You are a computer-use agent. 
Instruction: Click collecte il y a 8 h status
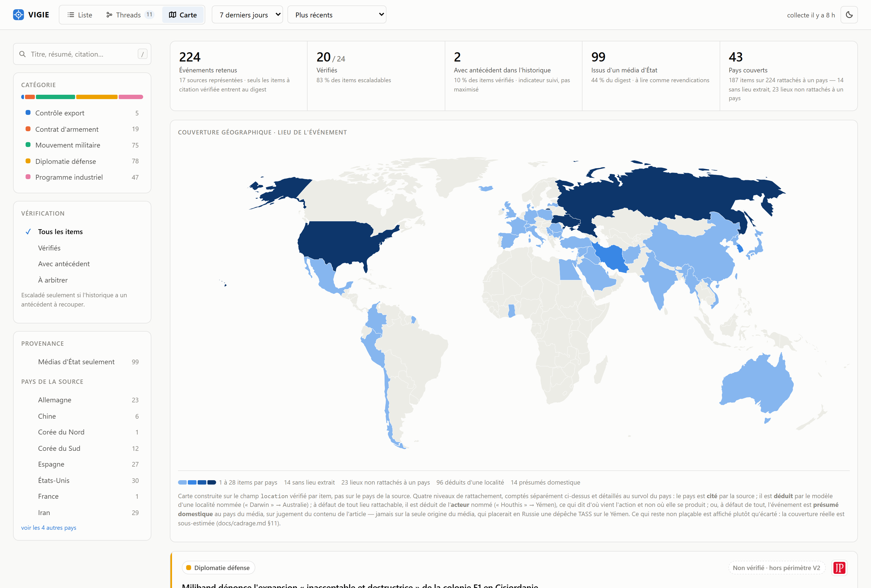[x=811, y=15]
